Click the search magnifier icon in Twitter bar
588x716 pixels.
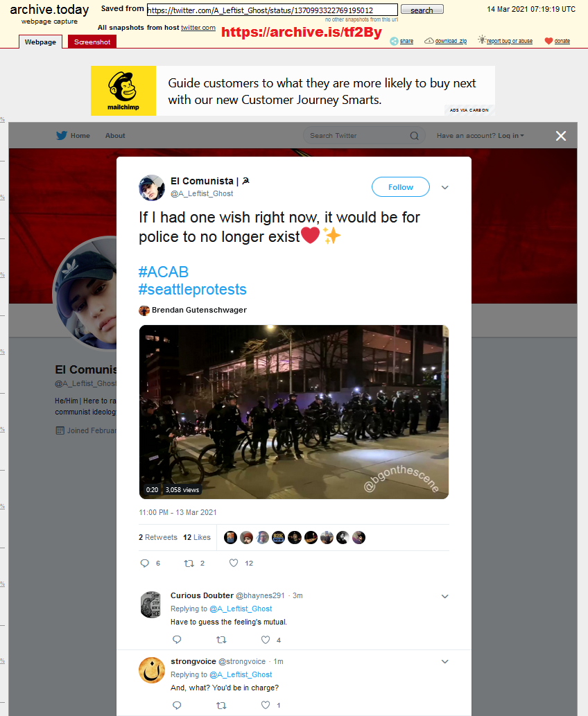pyautogui.click(x=415, y=136)
